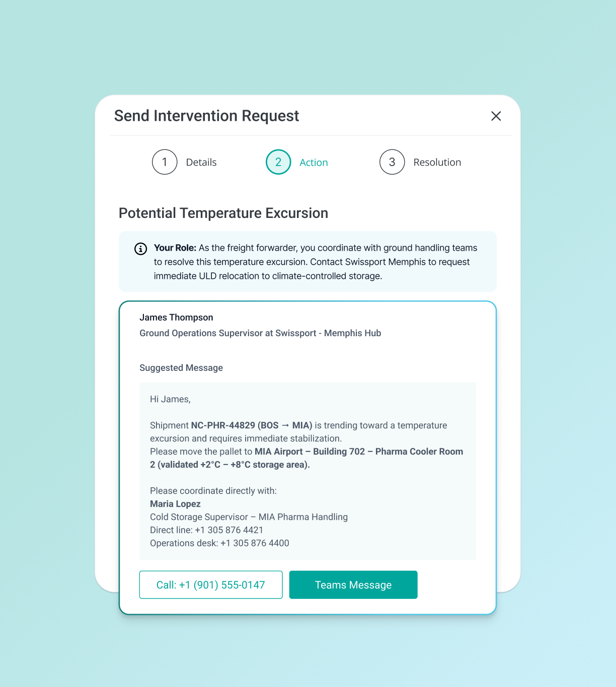Open the Details step
616x687 pixels.
coord(201,162)
